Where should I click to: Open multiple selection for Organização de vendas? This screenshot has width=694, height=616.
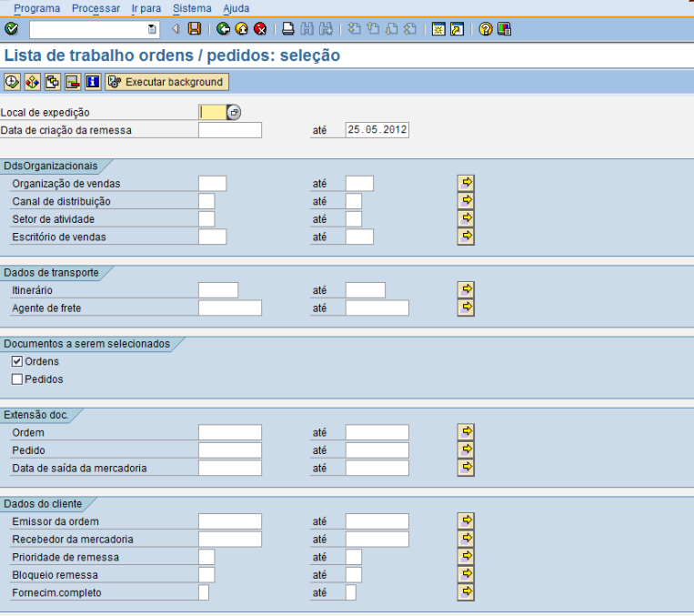[467, 183]
